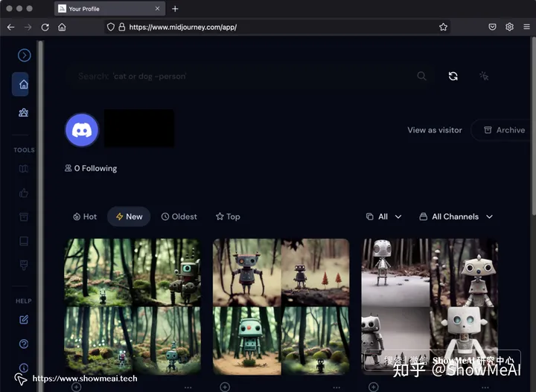The height and width of the screenshot is (392, 536).
Task: Click the Discord avatar profile picture
Action: (x=82, y=130)
